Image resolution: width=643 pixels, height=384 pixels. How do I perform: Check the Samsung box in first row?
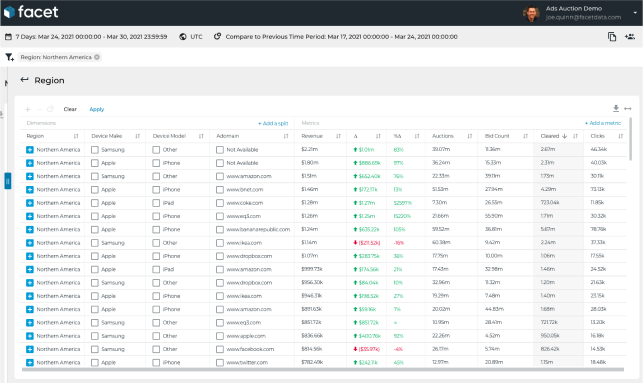click(95, 150)
